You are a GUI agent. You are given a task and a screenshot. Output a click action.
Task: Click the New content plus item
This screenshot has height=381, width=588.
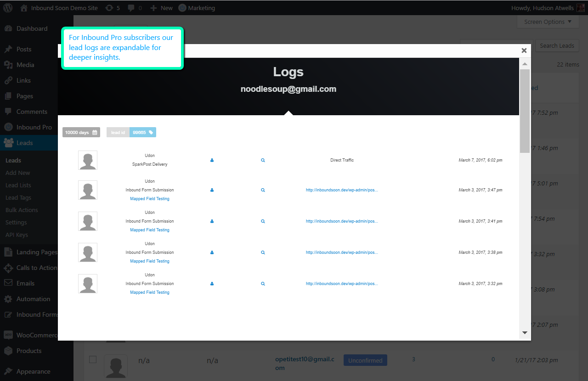tap(161, 8)
